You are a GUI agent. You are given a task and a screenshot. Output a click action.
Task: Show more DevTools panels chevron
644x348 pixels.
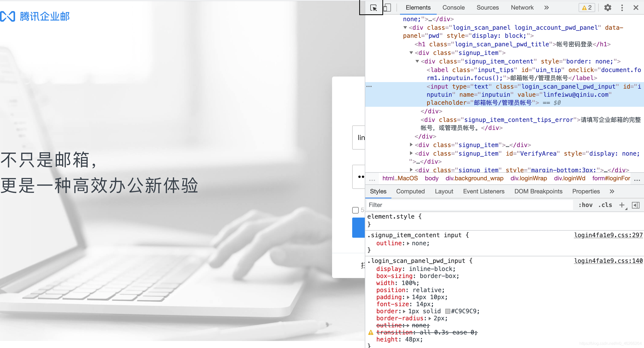click(x=546, y=8)
